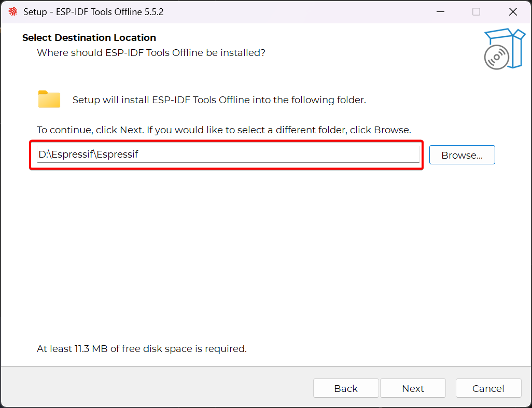The width and height of the screenshot is (532, 408).
Task: Click the free disk space requirement text
Action: click(142, 349)
